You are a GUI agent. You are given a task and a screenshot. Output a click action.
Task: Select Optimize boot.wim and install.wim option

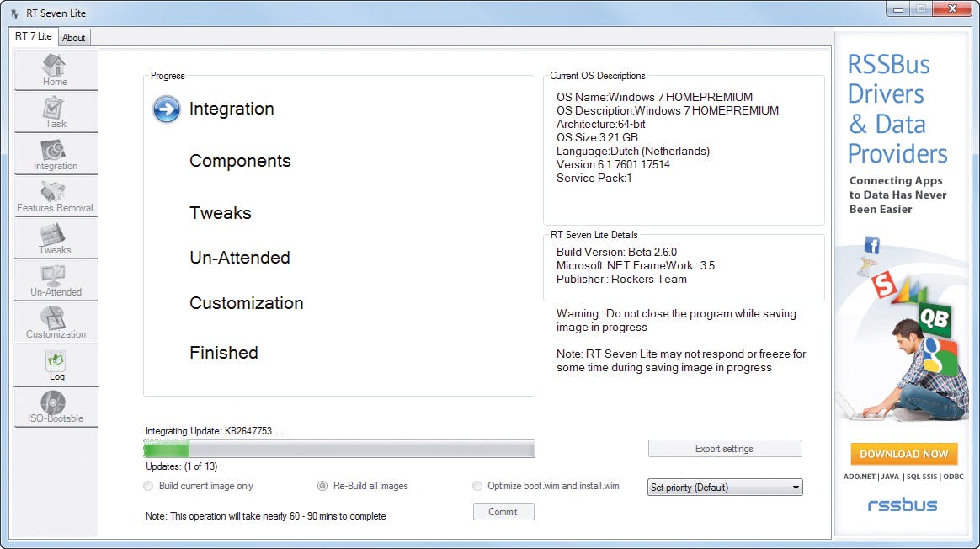coord(546,486)
